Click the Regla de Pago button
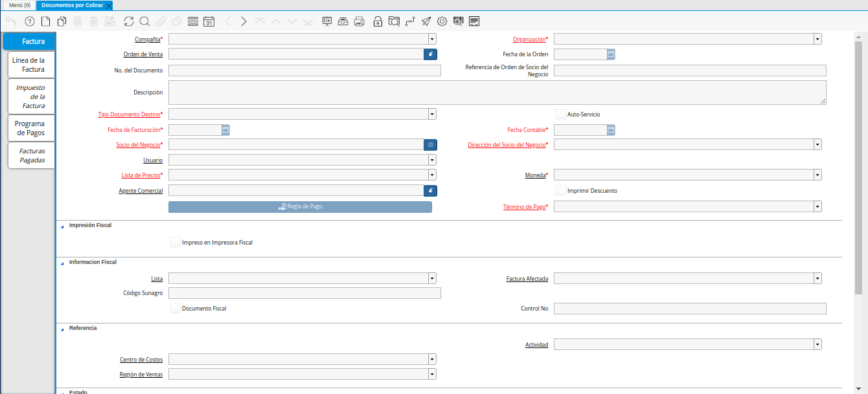This screenshot has height=394, width=868. [x=300, y=207]
